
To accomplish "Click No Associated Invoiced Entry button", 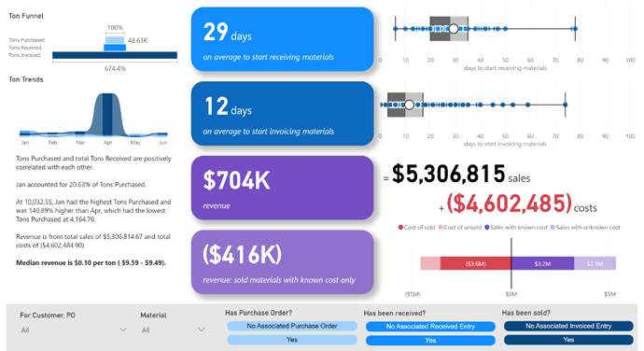I will coord(568,326).
